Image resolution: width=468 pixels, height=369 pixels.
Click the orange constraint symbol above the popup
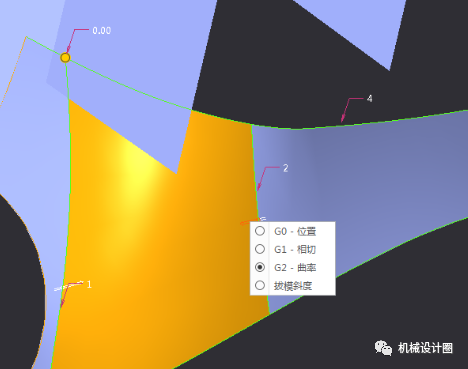[249, 222]
